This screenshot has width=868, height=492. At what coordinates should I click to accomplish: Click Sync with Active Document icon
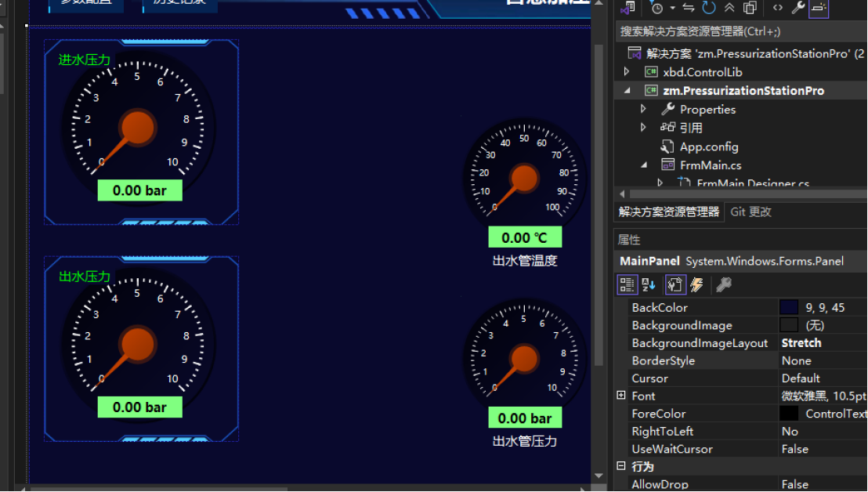(689, 8)
